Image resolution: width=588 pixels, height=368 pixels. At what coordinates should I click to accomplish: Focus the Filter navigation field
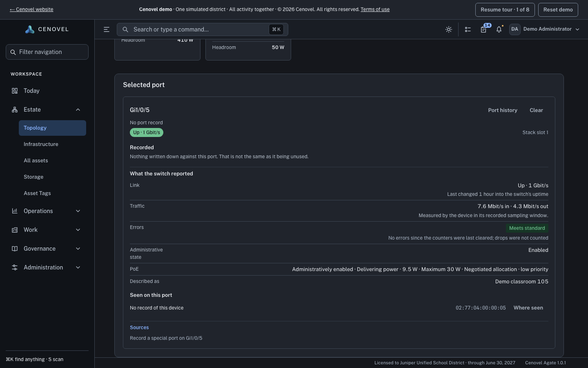(47, 52)
